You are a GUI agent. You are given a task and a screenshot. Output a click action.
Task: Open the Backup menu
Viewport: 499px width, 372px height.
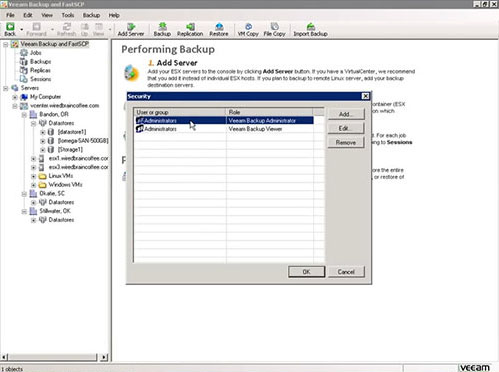pyautogui.click(x=91, y=15)
